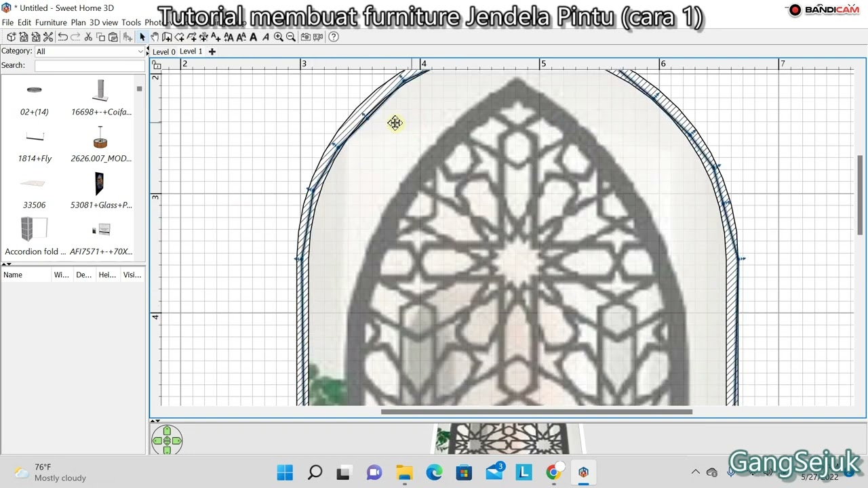
Task: Activate the Create rooms tool
Action: point(180,37)
